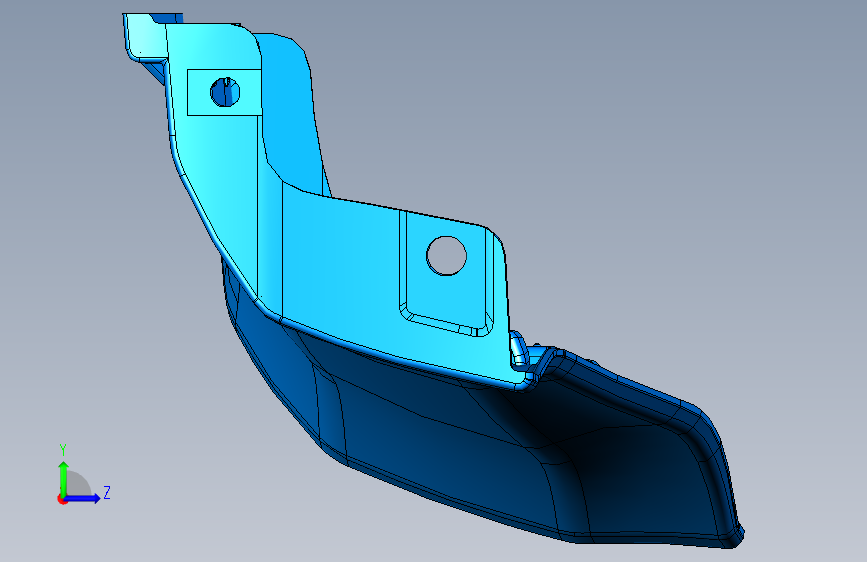Click the blue Z axis arrow of the triad

pos(83,498)
